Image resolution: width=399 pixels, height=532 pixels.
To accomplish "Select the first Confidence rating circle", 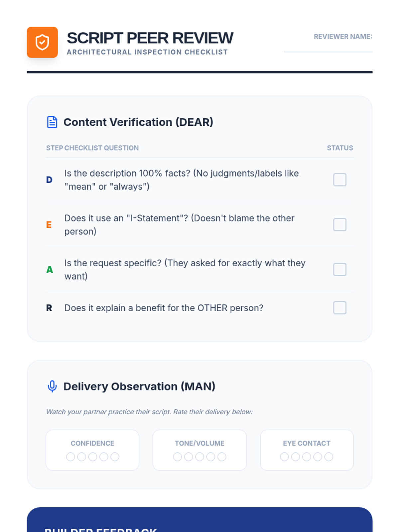I will tap(70, 457).
